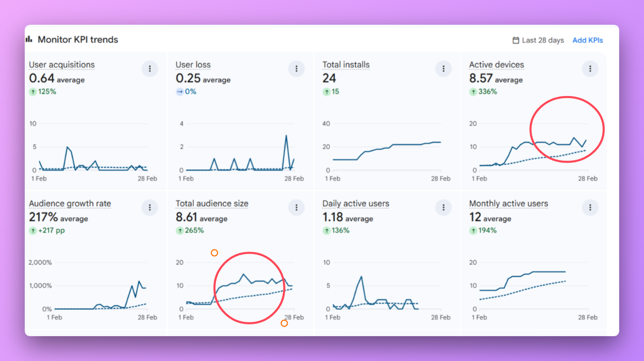Open the Daily active users overflow menu
This screenshot has height=361, width=644.
(x=443, y=207)
